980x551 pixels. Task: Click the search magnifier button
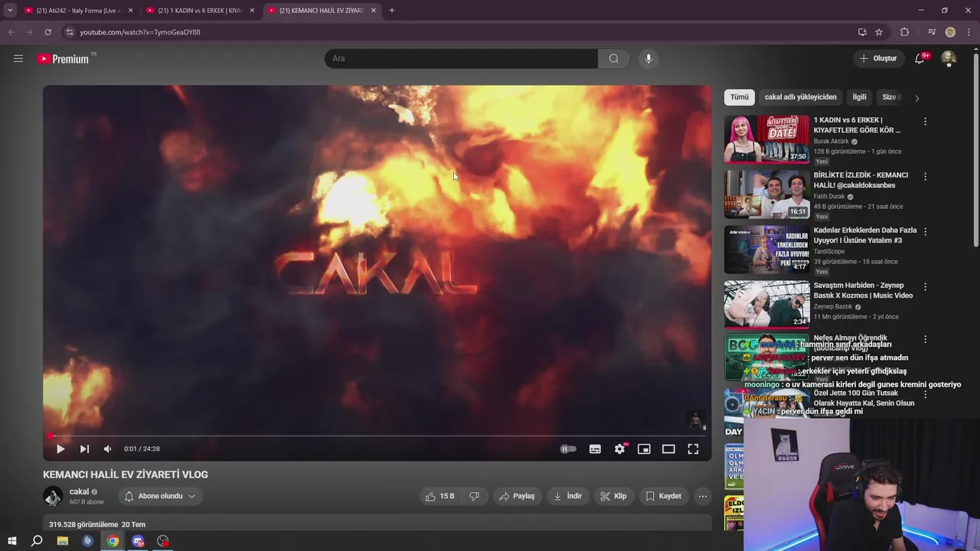613,58
